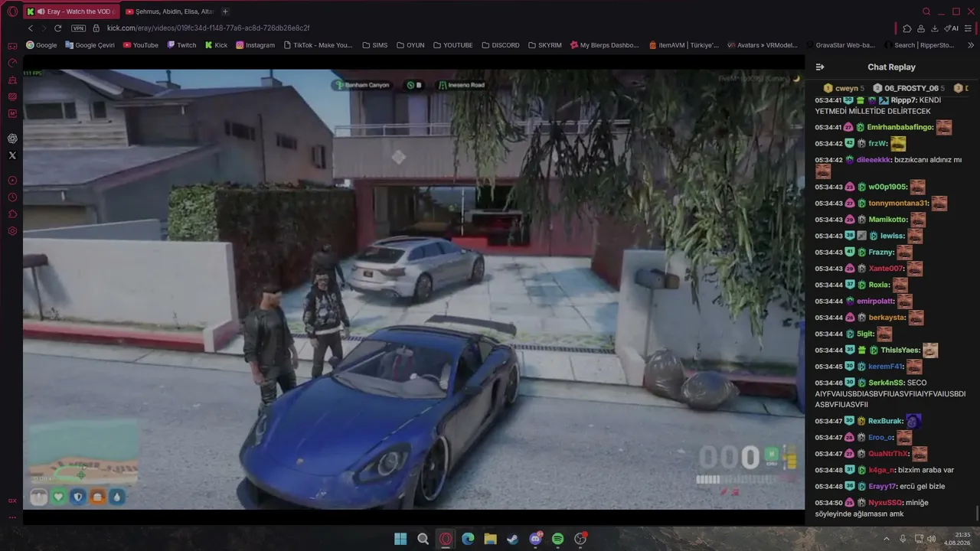Open the sidebar history clock icon
980x551 pixels.
(12, 197)
